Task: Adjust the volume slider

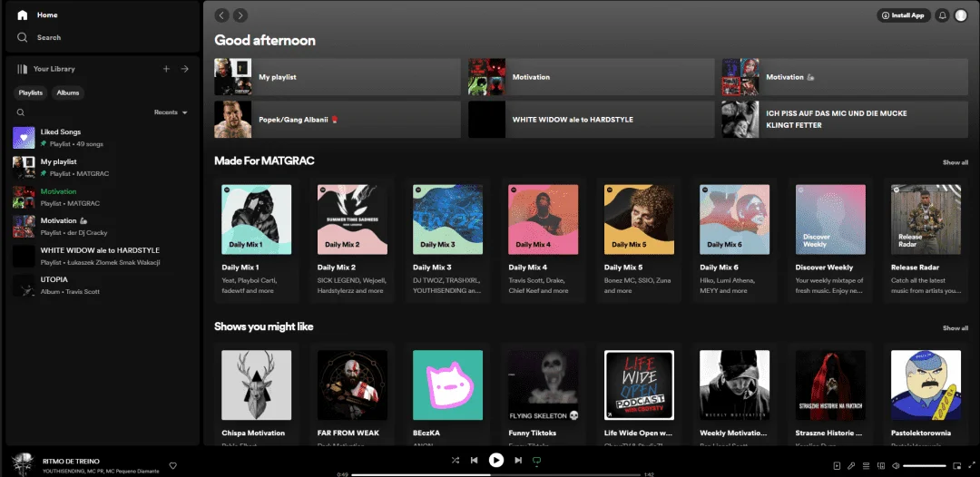Action: coord(925,466)
